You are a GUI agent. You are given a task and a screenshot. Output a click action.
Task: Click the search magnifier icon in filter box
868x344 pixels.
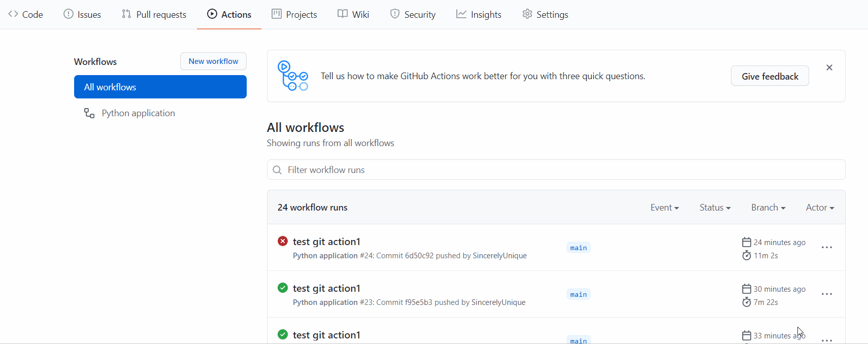(277, 170)
